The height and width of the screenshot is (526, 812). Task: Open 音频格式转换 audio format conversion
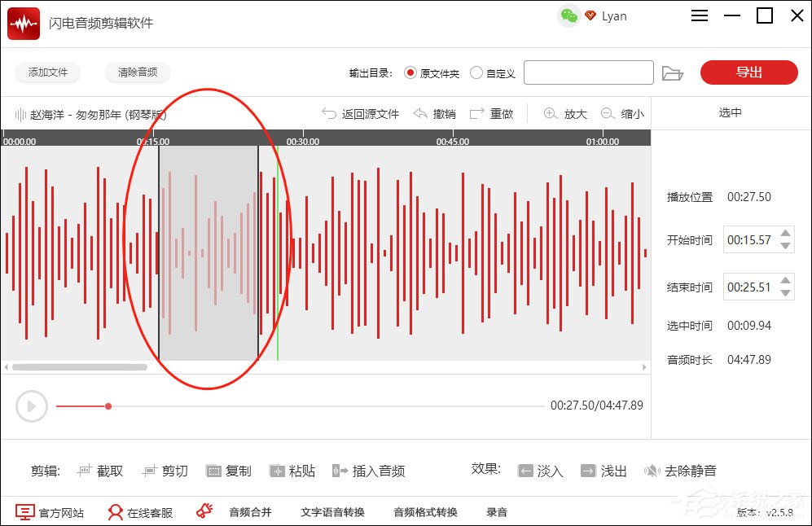pos(424,512)
